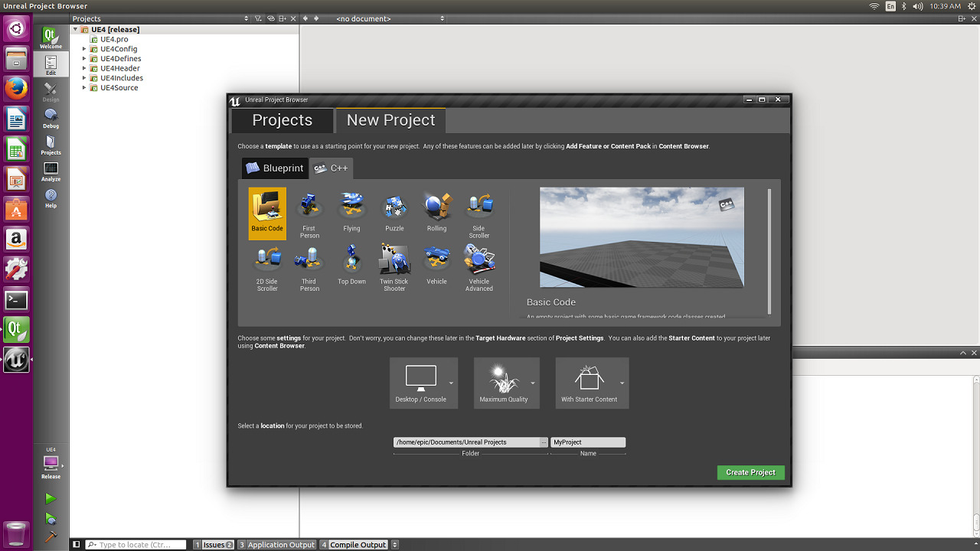Choose the Third Person template
Viewport: 980px width, 551px height.
(x=309, y=267)
